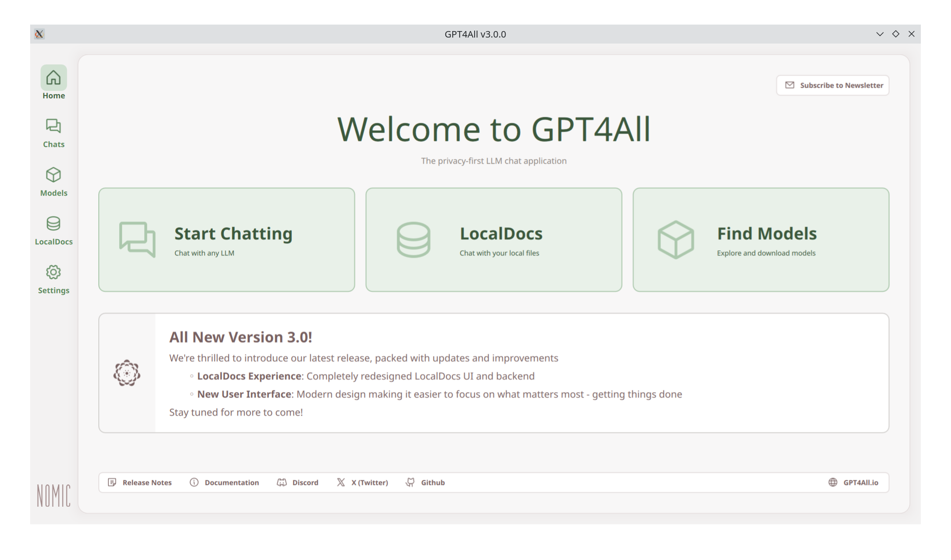Click the diamond maximize button in title bar
The image size is (951, 560).
click(x=896, y=34)
